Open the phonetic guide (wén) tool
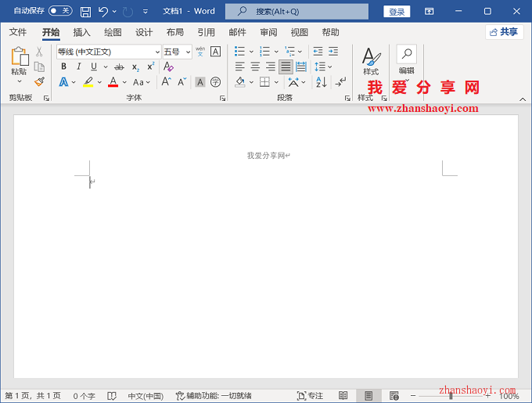Image resolution: width=532 pixels, height=403 pixels. click(x=200, y=52)
